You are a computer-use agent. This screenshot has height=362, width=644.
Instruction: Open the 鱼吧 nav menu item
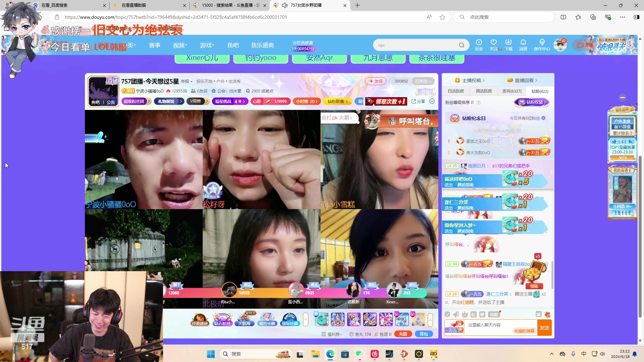point(233,45)
